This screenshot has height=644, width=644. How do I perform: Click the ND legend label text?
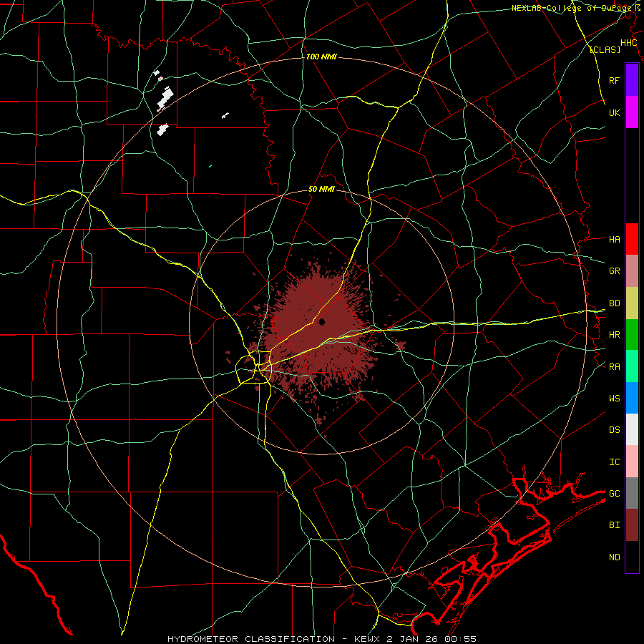click(x=615, y=557)
